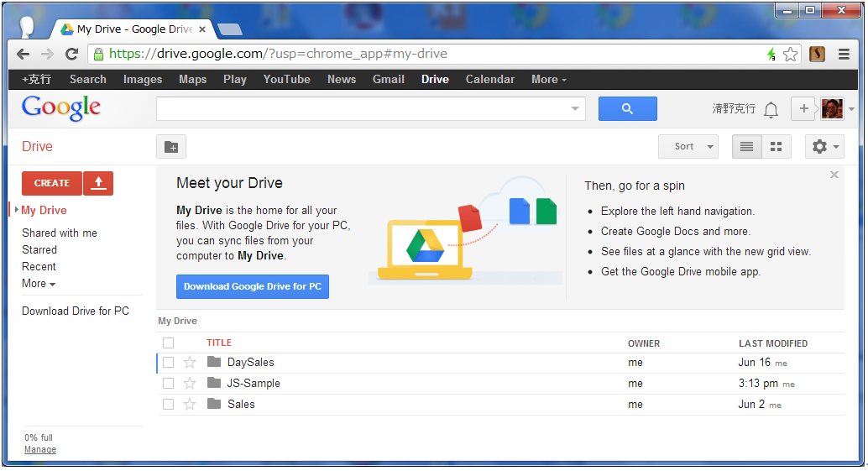Check the Sales row checkbox
This screenshot has width=868, height=471.
pos(168,405)
